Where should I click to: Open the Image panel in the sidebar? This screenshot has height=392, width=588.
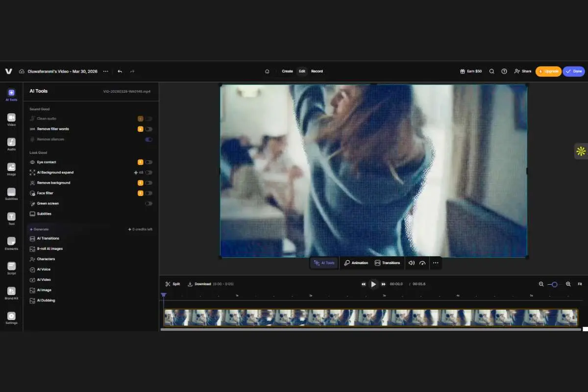(11, 169)
